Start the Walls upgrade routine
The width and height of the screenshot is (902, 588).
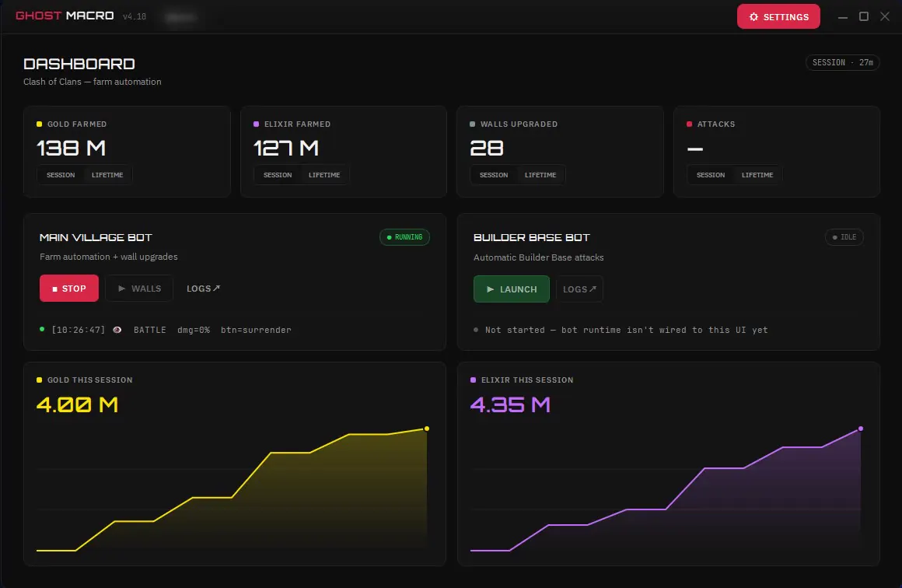(x=139, y=289)
